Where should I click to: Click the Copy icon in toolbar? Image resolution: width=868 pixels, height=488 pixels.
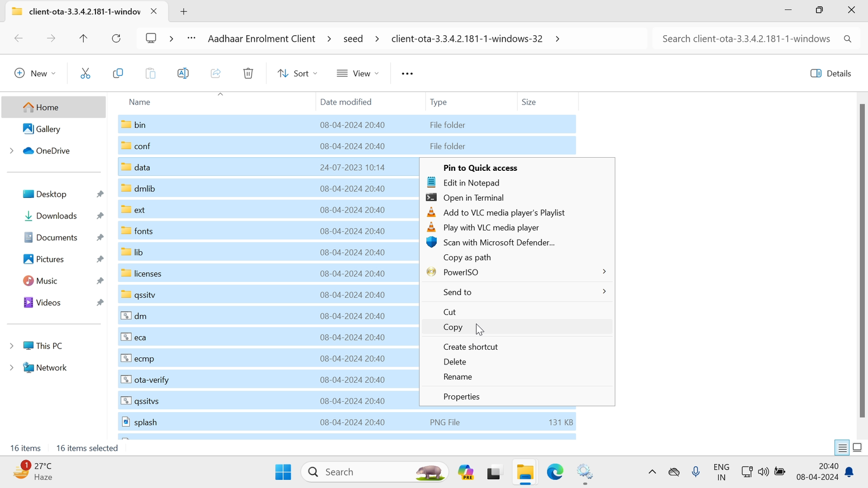pyautogui.click(x=118, y=73)
